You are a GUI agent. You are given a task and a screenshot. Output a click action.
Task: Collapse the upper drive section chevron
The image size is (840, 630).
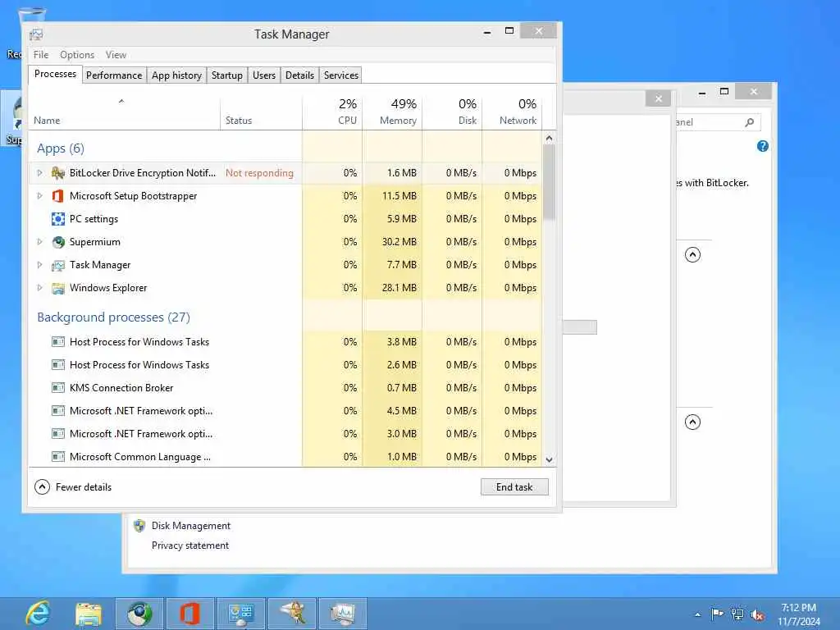pos(692,254)
